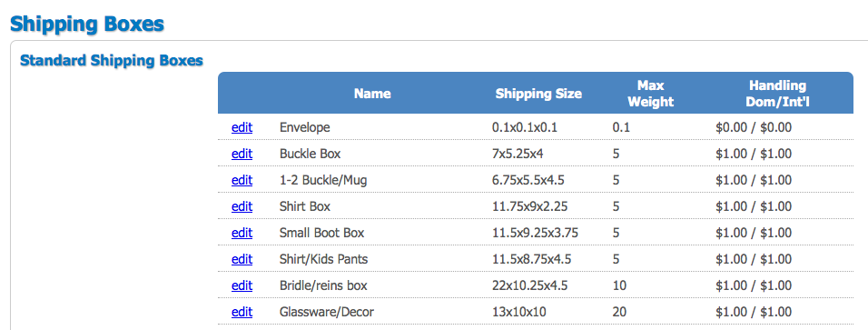868x330 pixels.
Task: Edit the Bridle/reins box row
Action: pyautogui.click(x=242, y=285)
